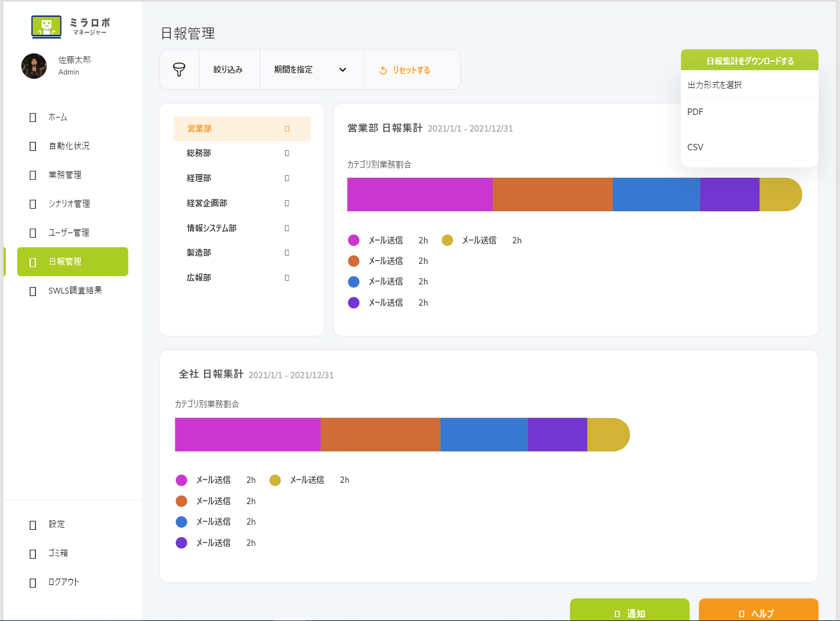Select 情報システム部 in department list
Screen dimensions: 840x621
[212, 228]
